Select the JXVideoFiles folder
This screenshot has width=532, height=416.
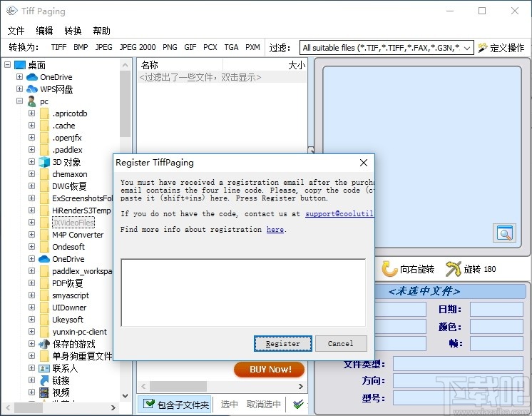click(73, 223)
